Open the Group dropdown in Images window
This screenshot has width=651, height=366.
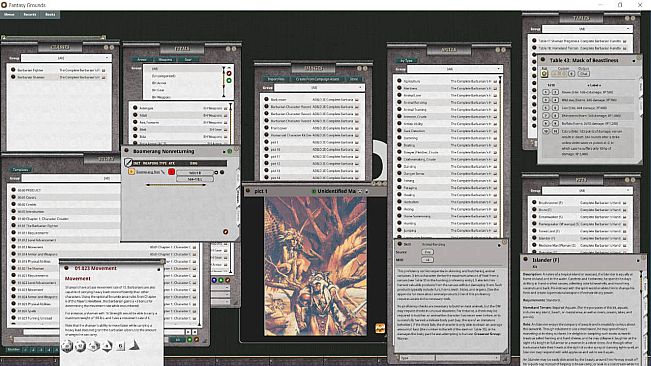(319, 88)
